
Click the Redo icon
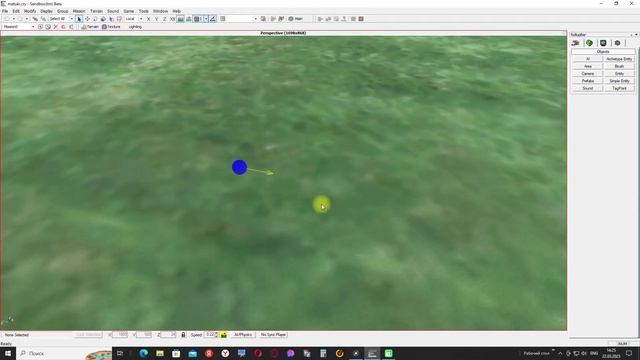(x=20, y=19)
